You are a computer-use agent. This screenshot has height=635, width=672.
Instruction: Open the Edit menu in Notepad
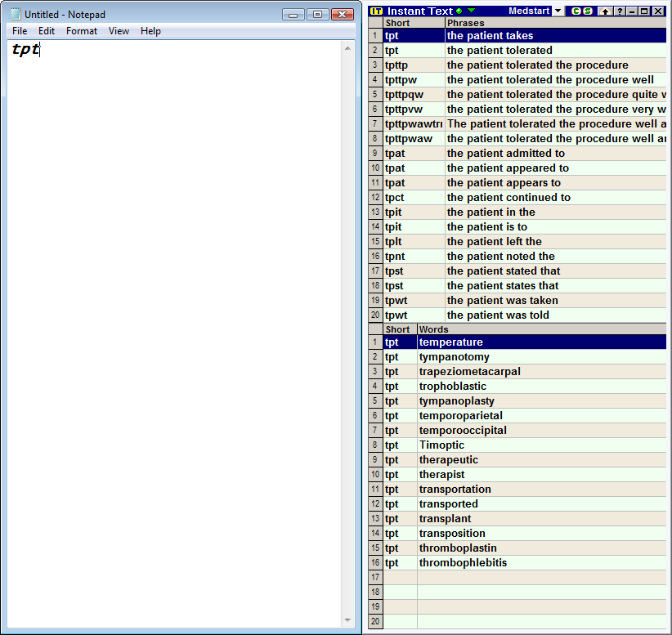[x=47, y=31]
